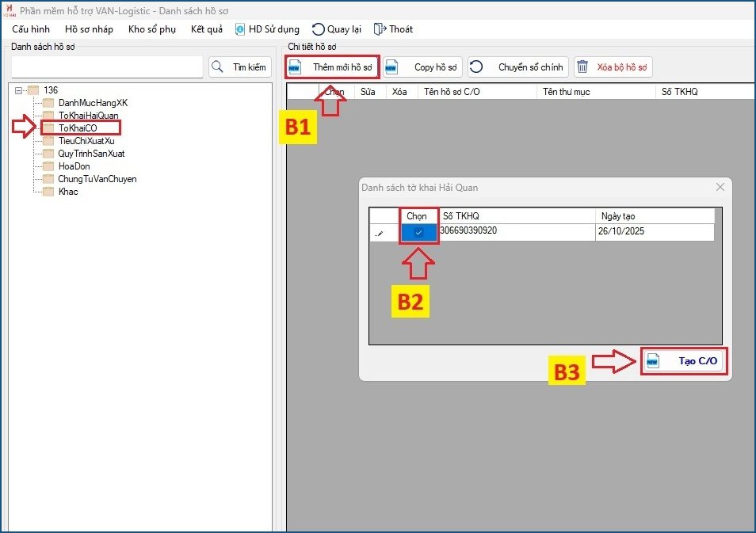
Task: Open the Cấu hình menu
Action: tap(31, 29)
